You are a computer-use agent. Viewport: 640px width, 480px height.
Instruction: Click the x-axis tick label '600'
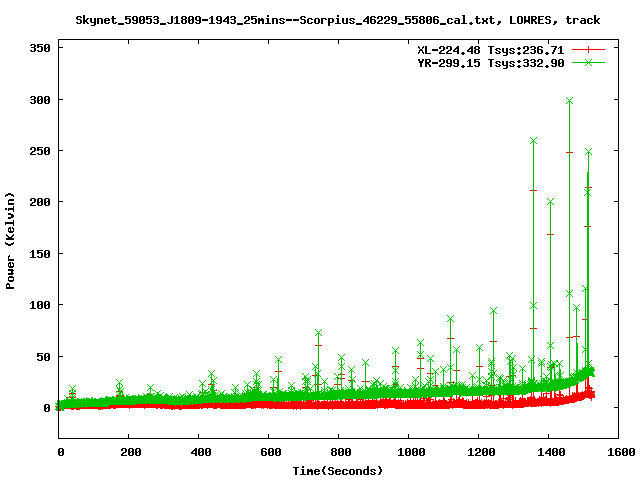pyautogui.click(x=271, y=452)
